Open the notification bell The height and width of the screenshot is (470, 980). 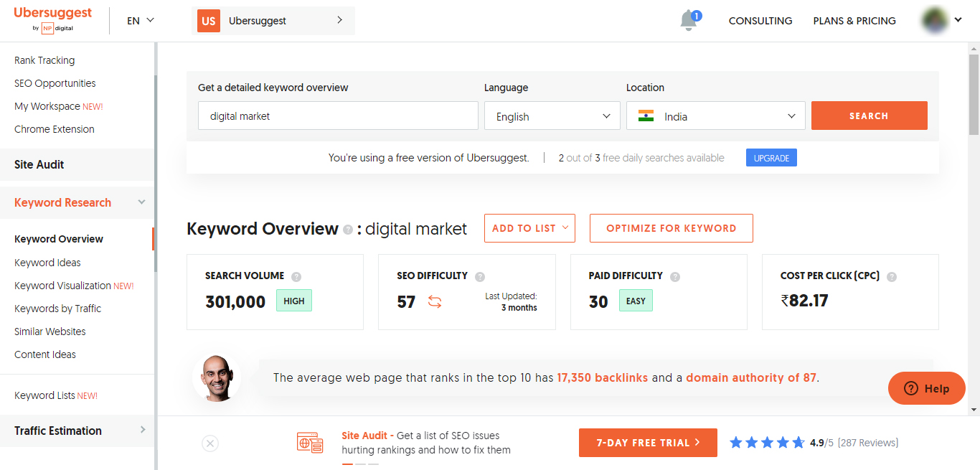click(689, 20)
